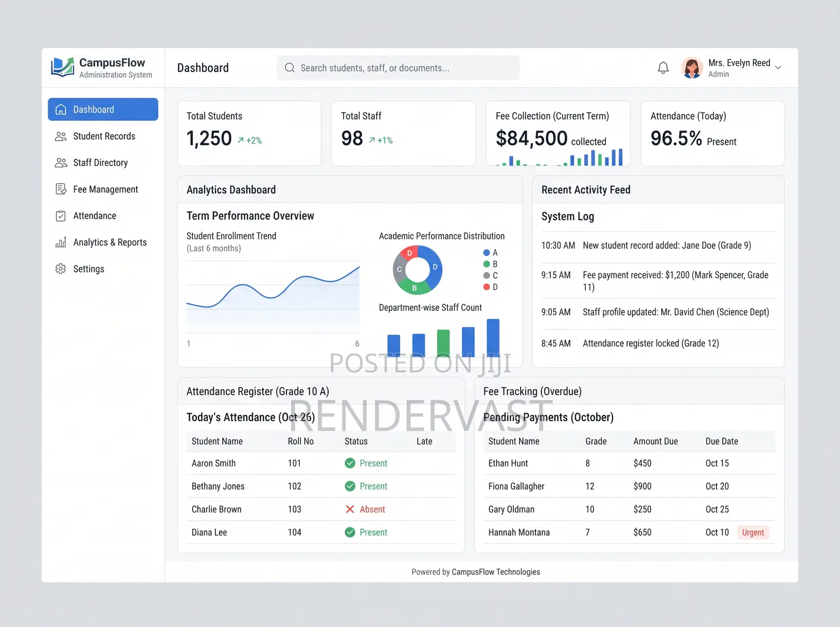Click the Due Date column header
Screen dimensions: 840x627
pos(722,441)
